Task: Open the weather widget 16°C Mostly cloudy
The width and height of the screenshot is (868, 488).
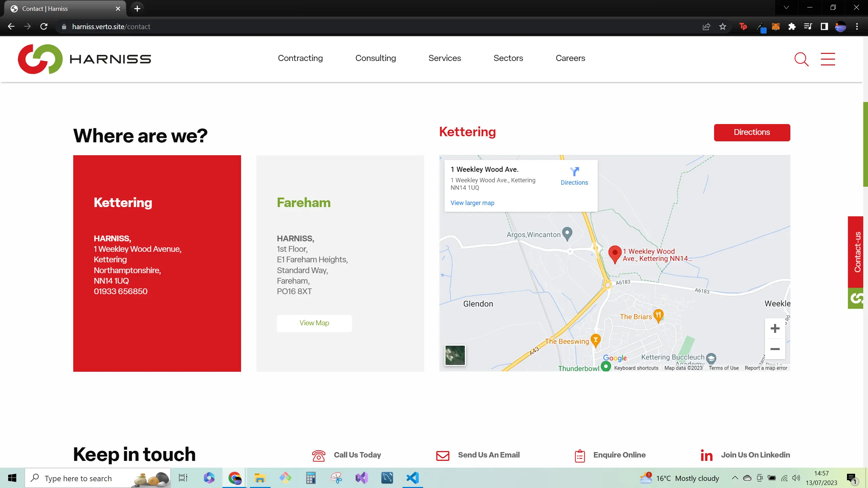Action: (679, 478)
